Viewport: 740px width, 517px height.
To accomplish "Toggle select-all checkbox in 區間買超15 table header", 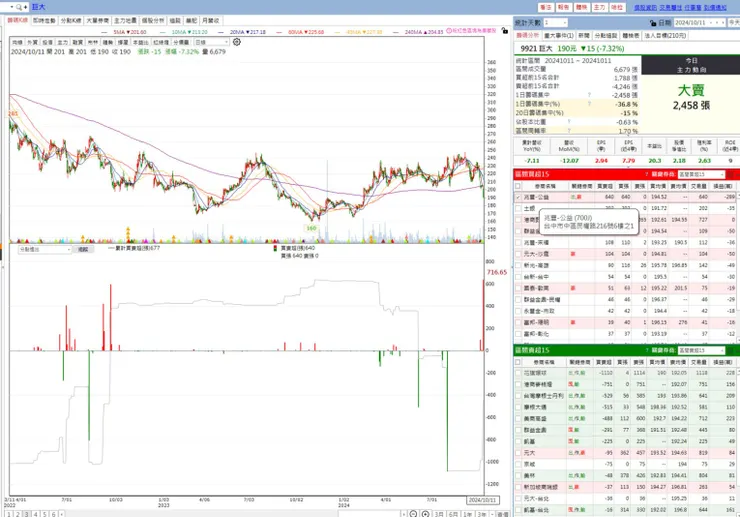I will [518, 186].
